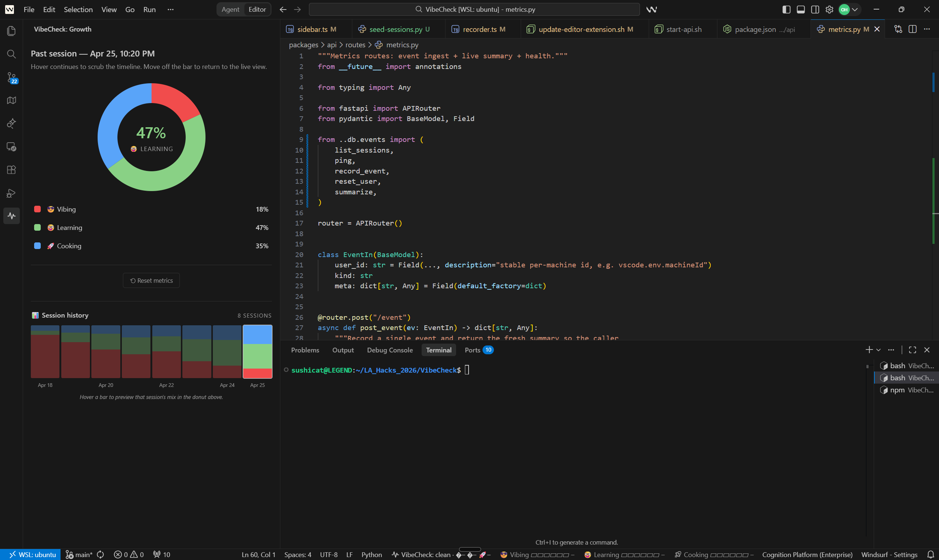Click Windsurf - Settings in status bar

889,554
